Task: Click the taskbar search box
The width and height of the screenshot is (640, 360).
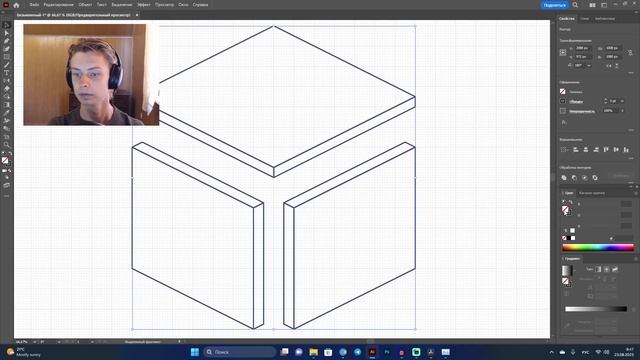Action: [240, 352]
